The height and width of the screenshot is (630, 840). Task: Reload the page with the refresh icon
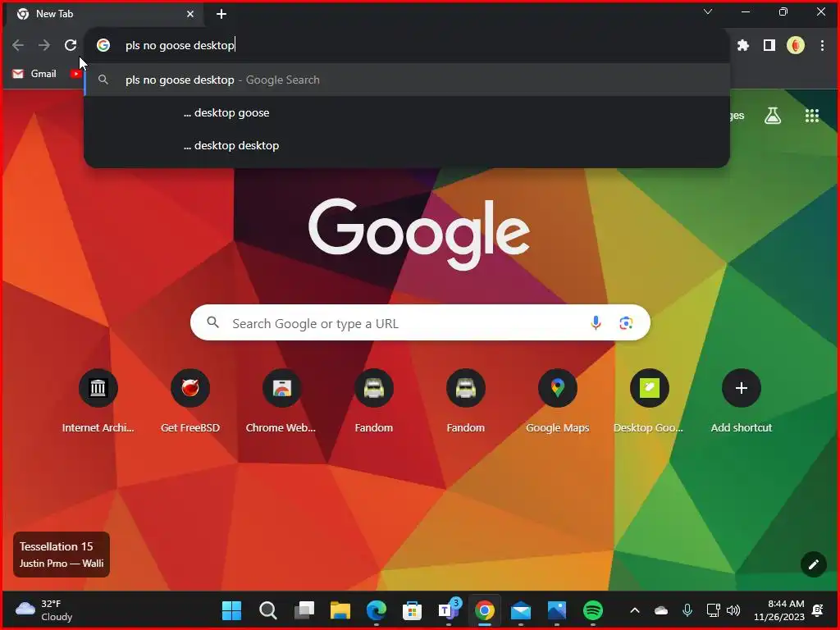point(71,46)
